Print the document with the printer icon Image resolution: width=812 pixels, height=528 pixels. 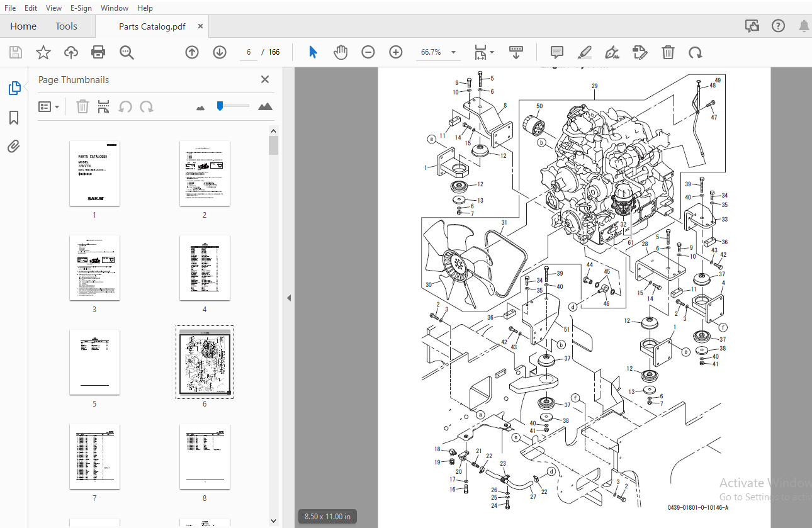[98, 52]
